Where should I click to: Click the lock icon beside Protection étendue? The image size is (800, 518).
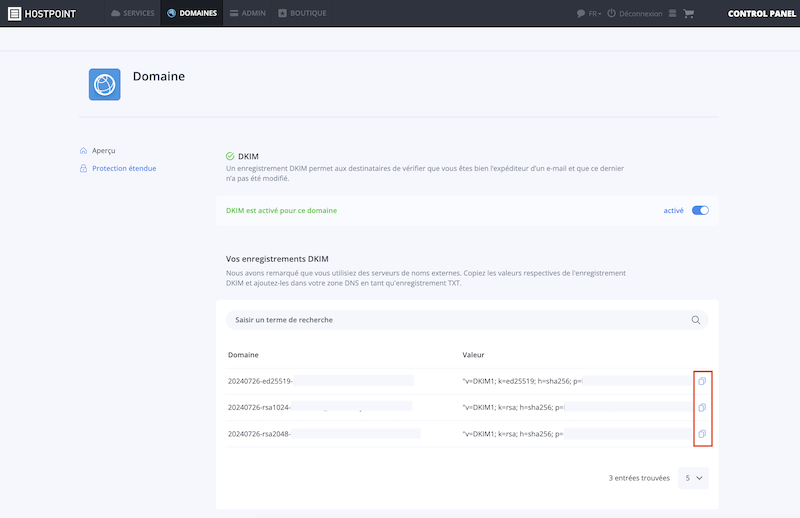pyautogui.click(x=83, y=168)
